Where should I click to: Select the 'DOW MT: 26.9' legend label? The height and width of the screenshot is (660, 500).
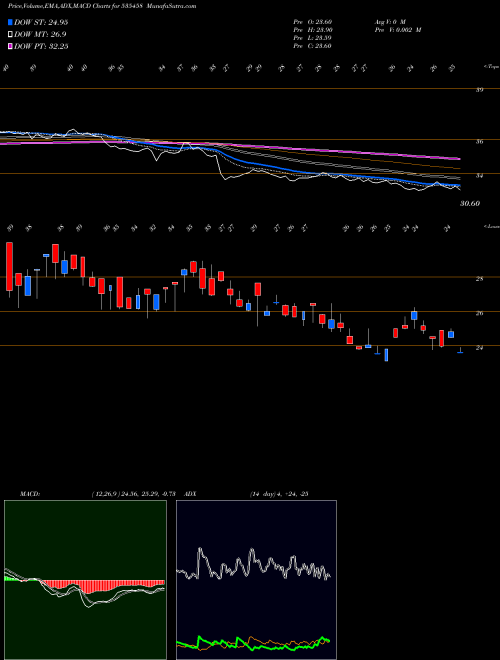(40, 35)
